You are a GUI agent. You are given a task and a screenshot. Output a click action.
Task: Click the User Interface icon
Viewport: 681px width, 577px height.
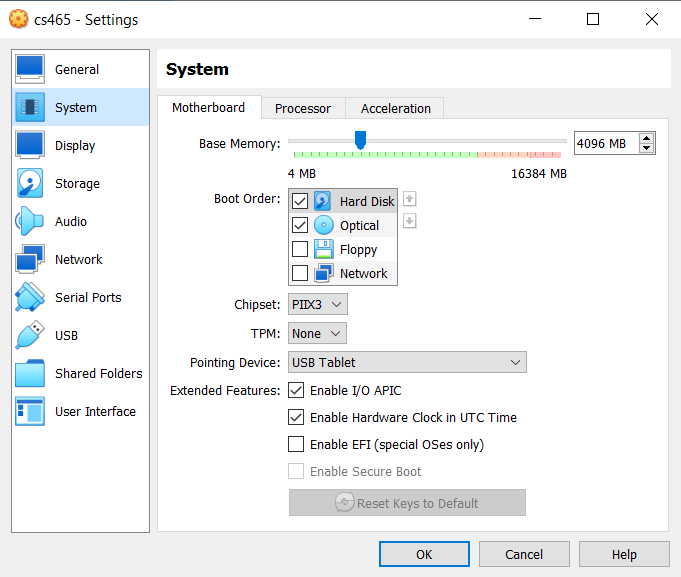30,411
